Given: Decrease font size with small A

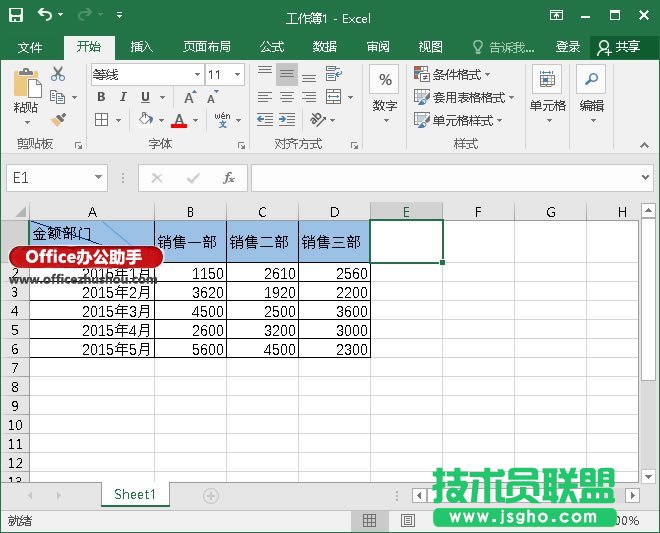Looking at the screenshot, I should [x=213, y=97].
